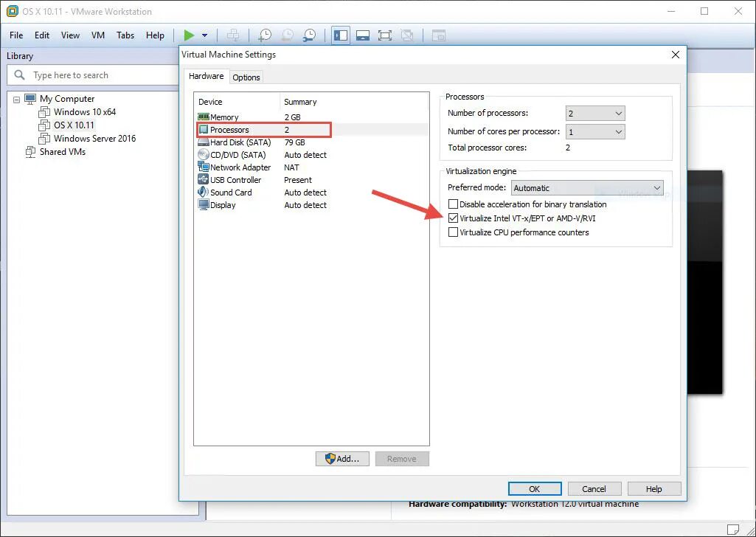The image size is (756, 537).
Task: Click the library search input field
Action: click(x=89, y=75)
